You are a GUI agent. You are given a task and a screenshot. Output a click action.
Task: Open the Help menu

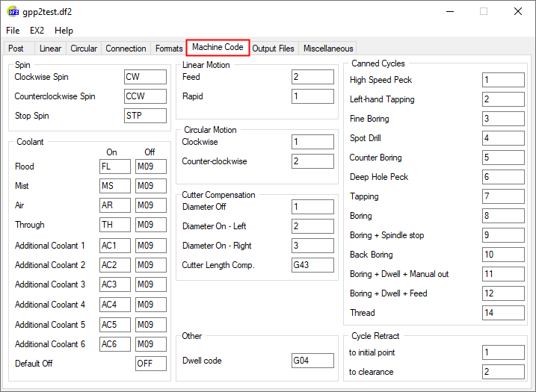tap(64, 31)
